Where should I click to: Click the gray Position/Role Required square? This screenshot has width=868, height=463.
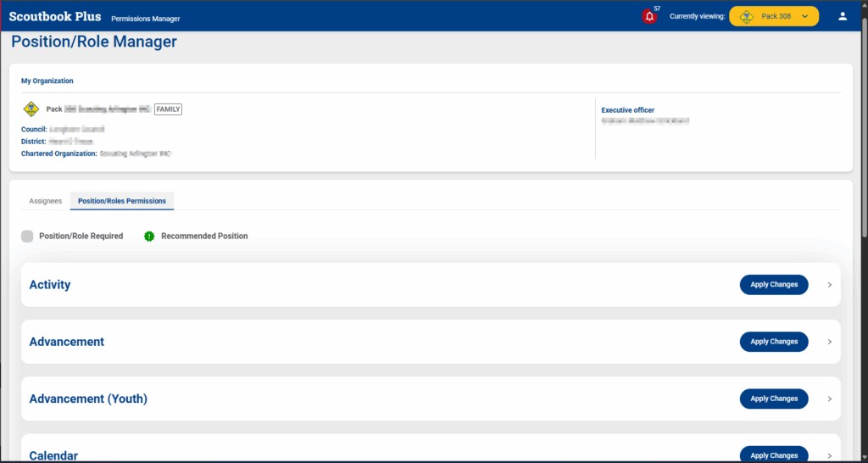(x=27, y=236)
